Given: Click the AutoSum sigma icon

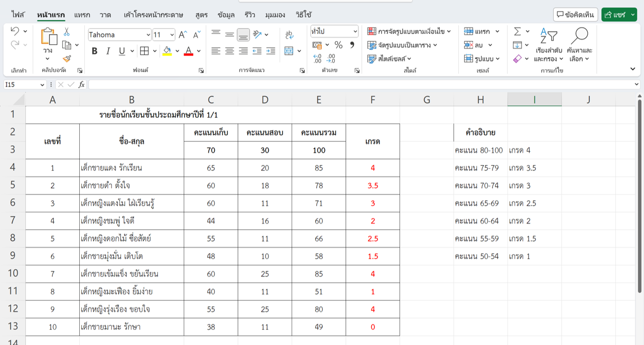Looking at the screenshot, I should coord(518,32).
